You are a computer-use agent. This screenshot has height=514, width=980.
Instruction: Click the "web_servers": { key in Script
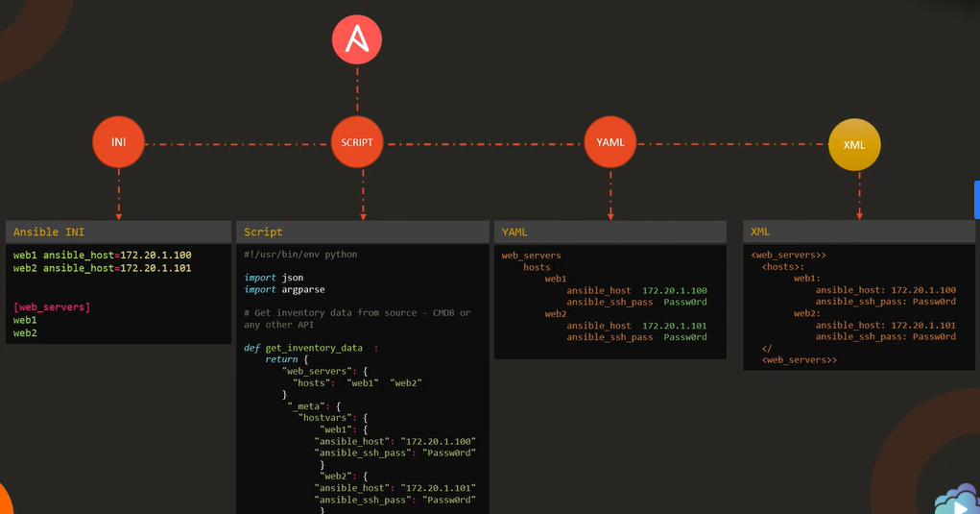pos(325,371)
